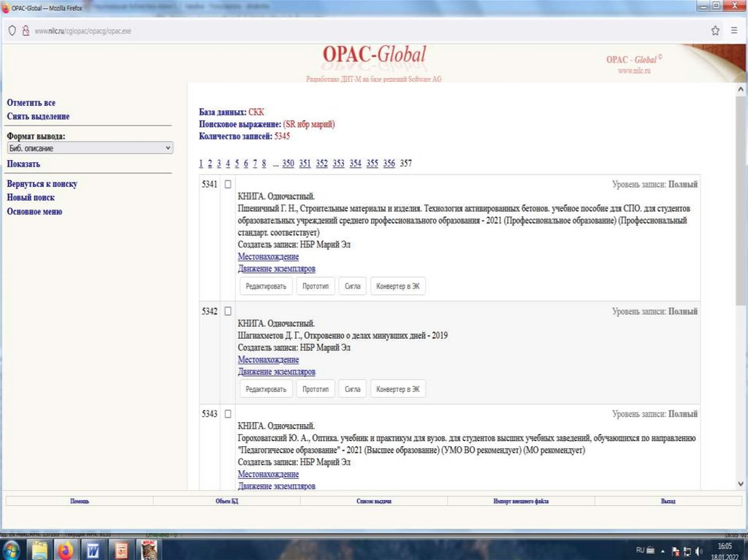Image resolution: width=748 pixels, height=560 pixels.
Task: Click Помощь in the bottom menu
Action: coord(79,501)
